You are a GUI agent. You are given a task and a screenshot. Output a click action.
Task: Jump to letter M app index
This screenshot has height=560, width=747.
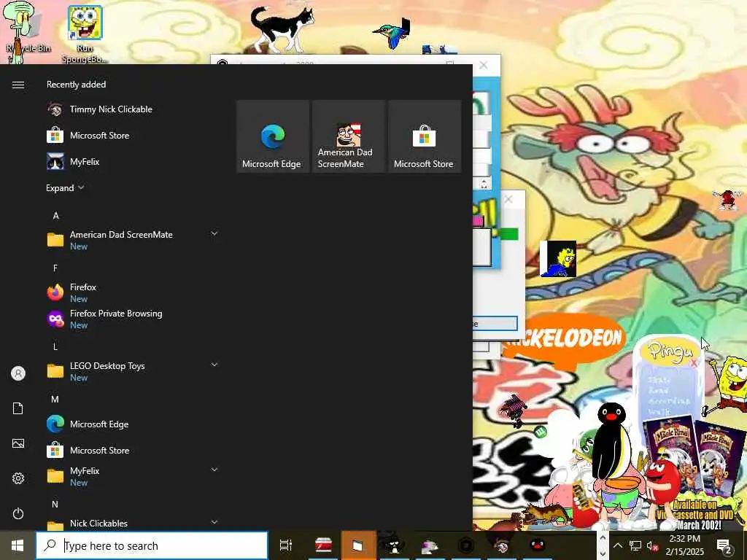(x=55, y=400)
